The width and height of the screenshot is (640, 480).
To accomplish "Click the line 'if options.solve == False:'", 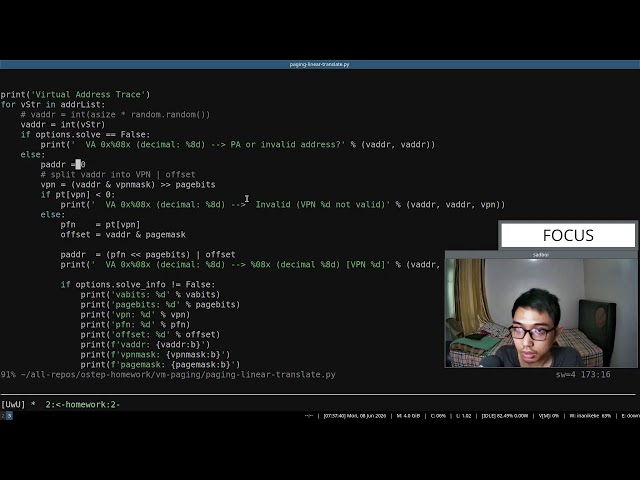I will point(85,134).
